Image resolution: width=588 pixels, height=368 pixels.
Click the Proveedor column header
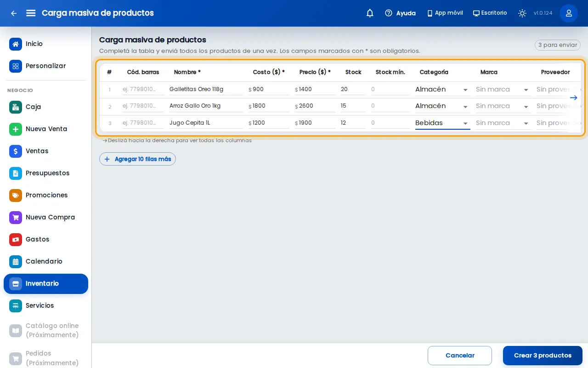(555, 72)
